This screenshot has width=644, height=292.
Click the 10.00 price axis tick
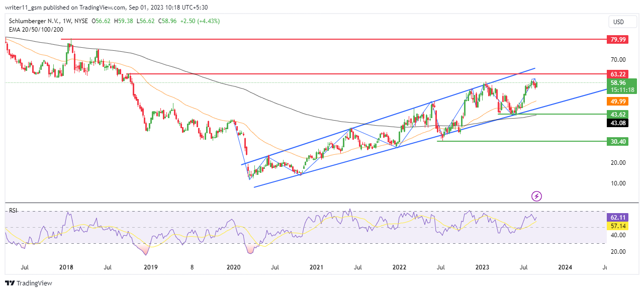618,183
